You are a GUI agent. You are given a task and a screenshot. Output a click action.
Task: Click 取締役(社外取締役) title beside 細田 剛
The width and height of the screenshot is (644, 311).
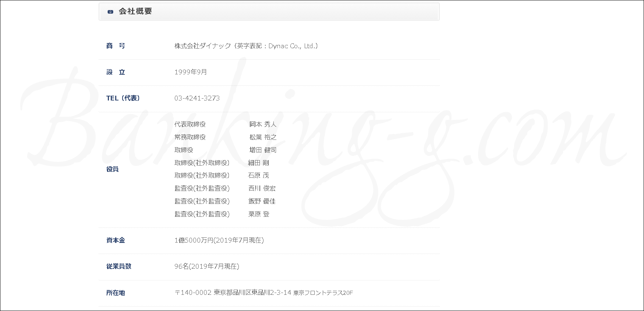(202, 163)
